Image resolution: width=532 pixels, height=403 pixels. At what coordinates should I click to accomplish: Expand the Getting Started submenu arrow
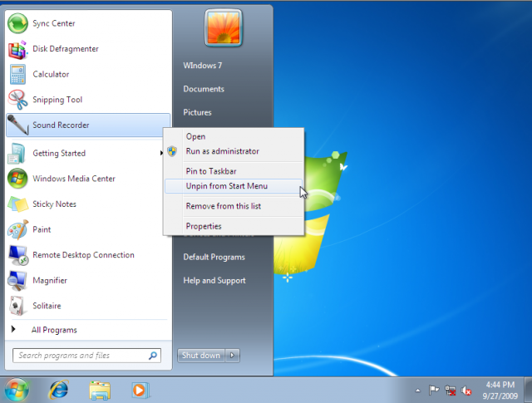tap(161, 154)
